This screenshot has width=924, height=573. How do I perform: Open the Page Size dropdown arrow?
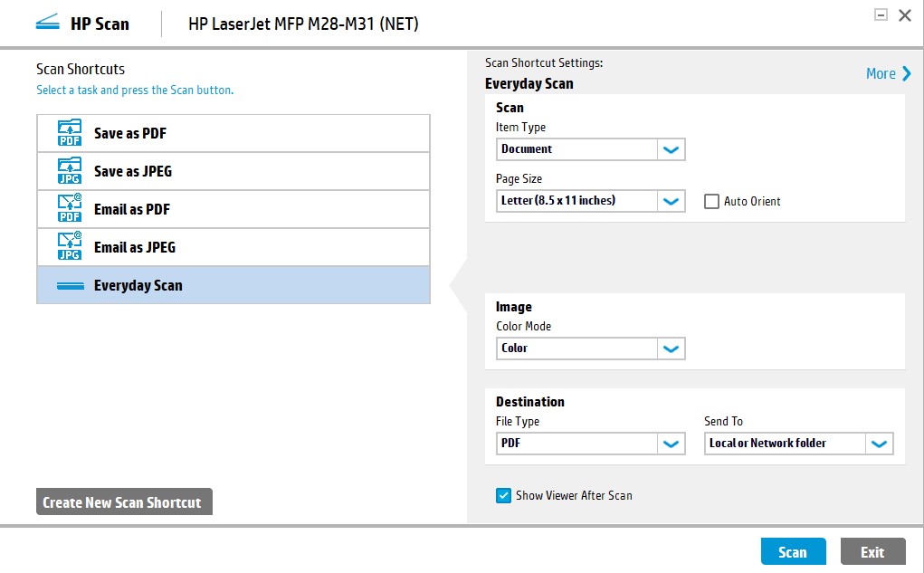click(671, 201)
